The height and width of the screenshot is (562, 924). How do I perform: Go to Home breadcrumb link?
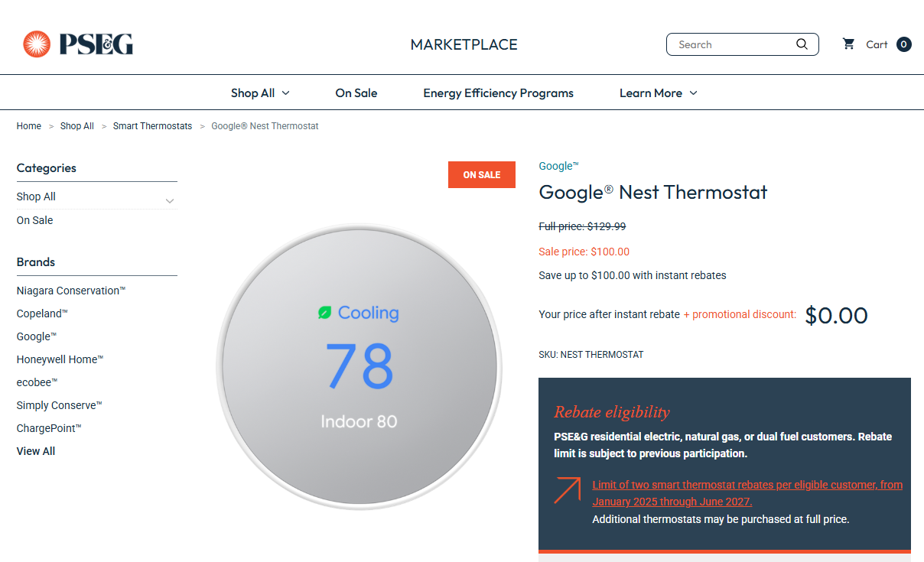29,126
